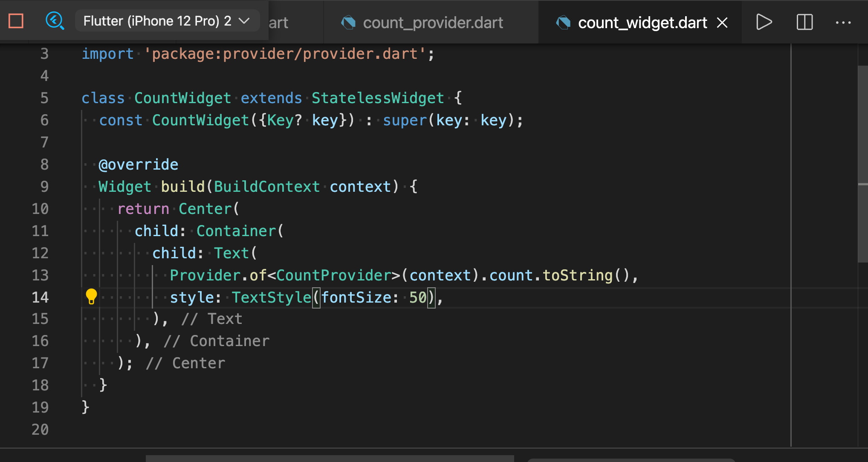Screen dimensions: 868x462
Task: Select the count_widget.dart tab
Action: point(642,23)
